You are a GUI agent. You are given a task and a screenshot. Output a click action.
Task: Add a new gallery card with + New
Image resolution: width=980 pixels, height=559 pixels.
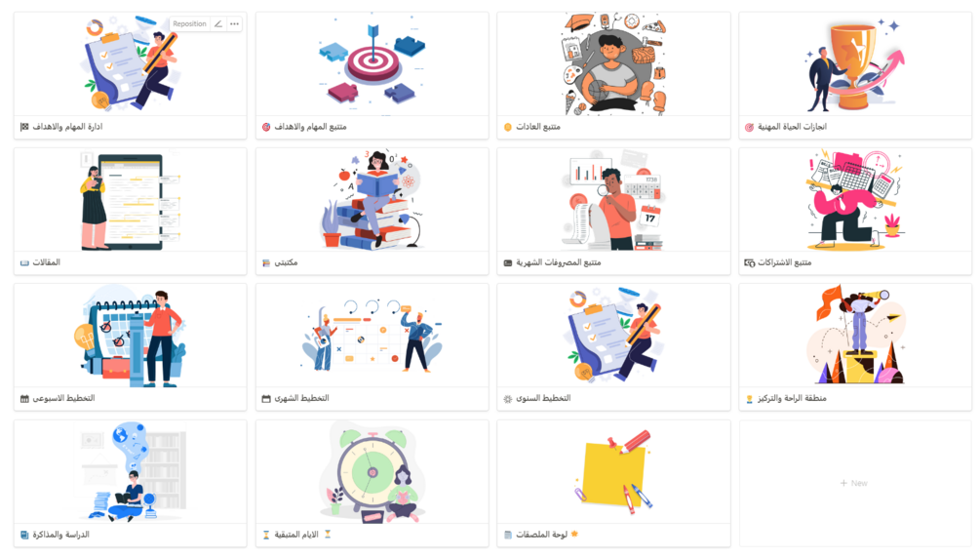(854, 483)
